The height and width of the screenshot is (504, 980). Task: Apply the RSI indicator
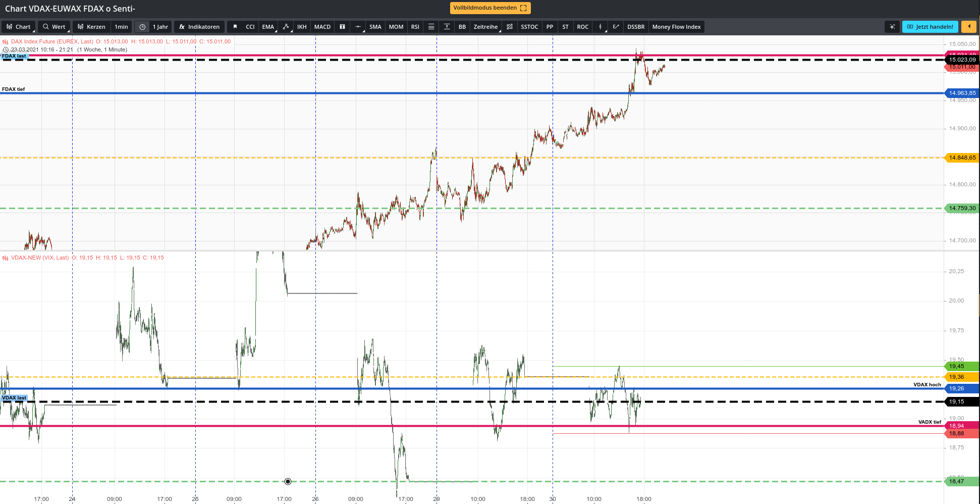click(415, 27)
